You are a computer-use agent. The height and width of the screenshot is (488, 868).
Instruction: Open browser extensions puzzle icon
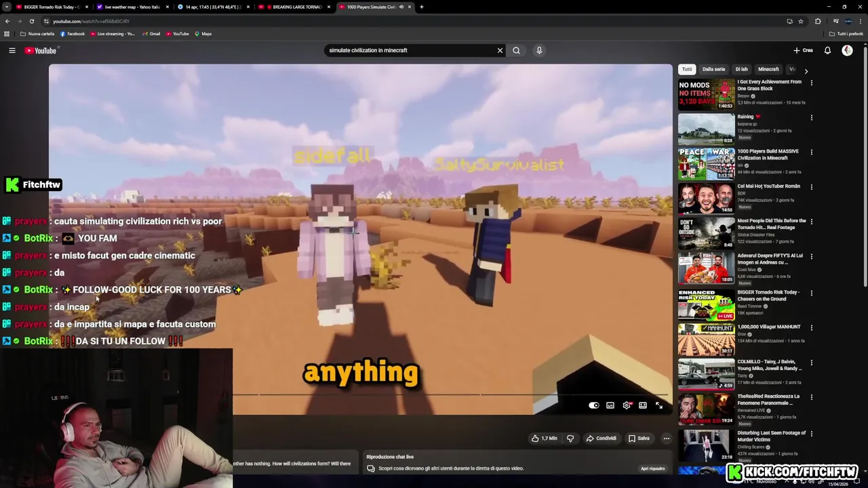[818, 21]
